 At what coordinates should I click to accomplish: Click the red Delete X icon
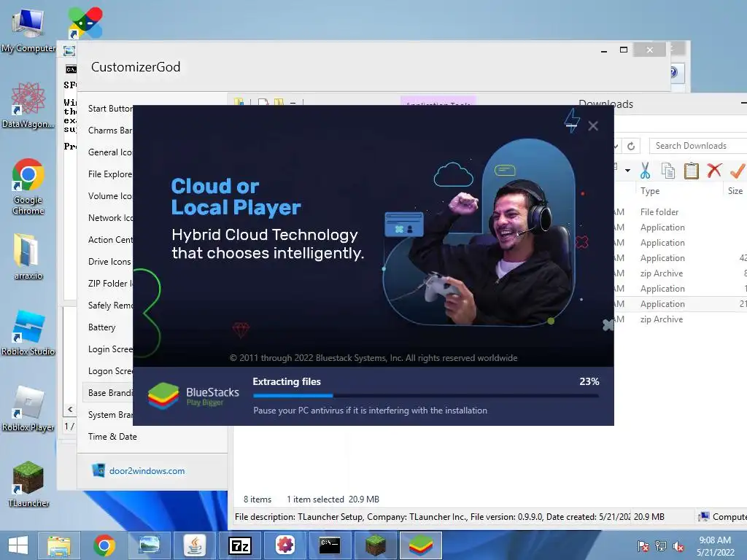pyautogui.click(x=714, y=170)
